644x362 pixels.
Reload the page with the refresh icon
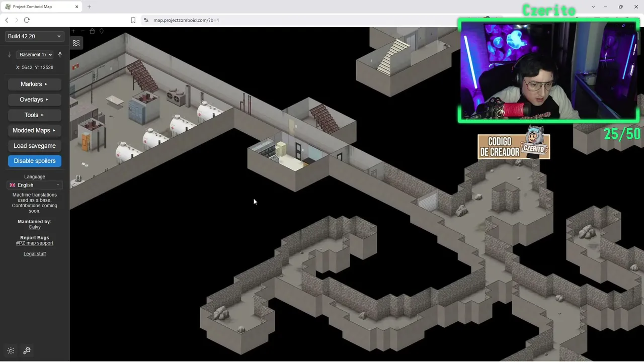pos(27,20)
